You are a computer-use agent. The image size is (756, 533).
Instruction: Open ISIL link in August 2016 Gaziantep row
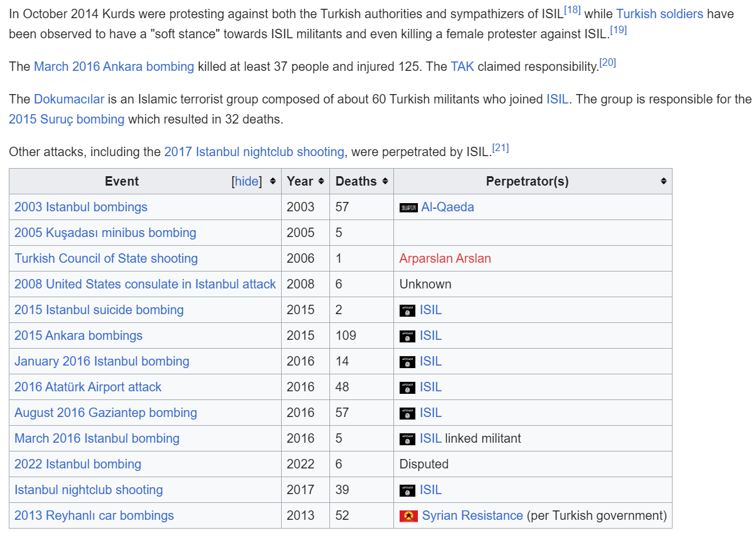coord(430,413)
